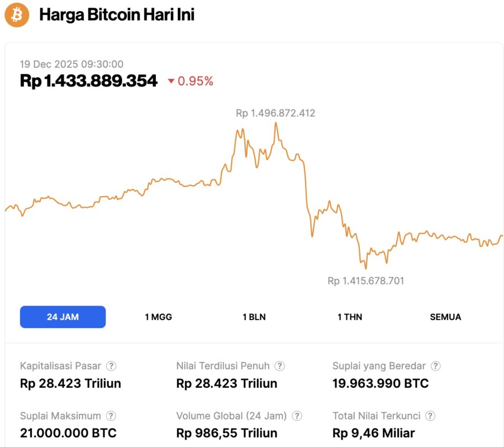
Task: Select the SEMUA timeframe tab
Action: [x=445, y=317]
